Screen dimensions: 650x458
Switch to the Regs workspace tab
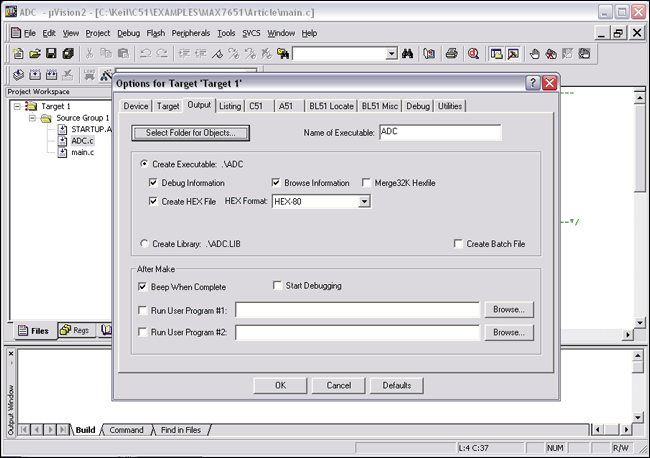coord(75,330)
